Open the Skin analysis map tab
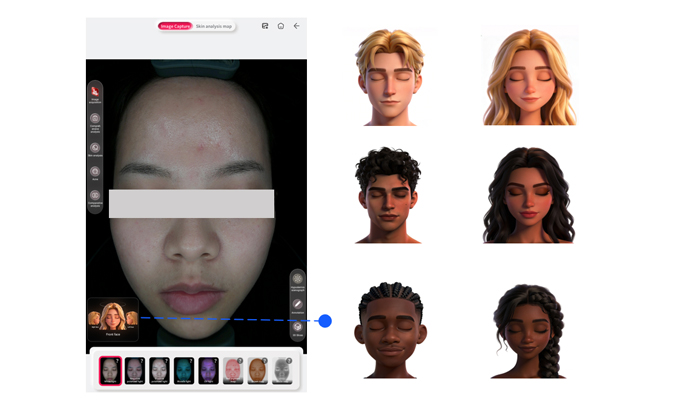700x400 pixels. click(214, 26)
